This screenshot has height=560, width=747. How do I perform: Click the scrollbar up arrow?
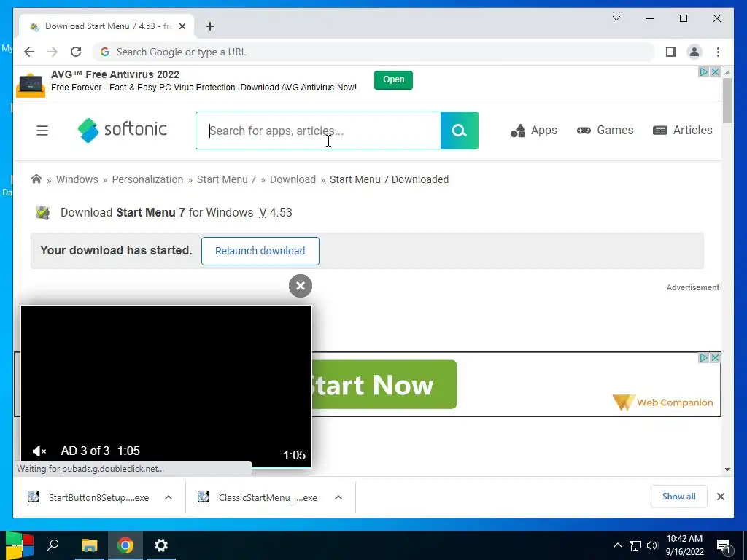[x=727, y=72]
